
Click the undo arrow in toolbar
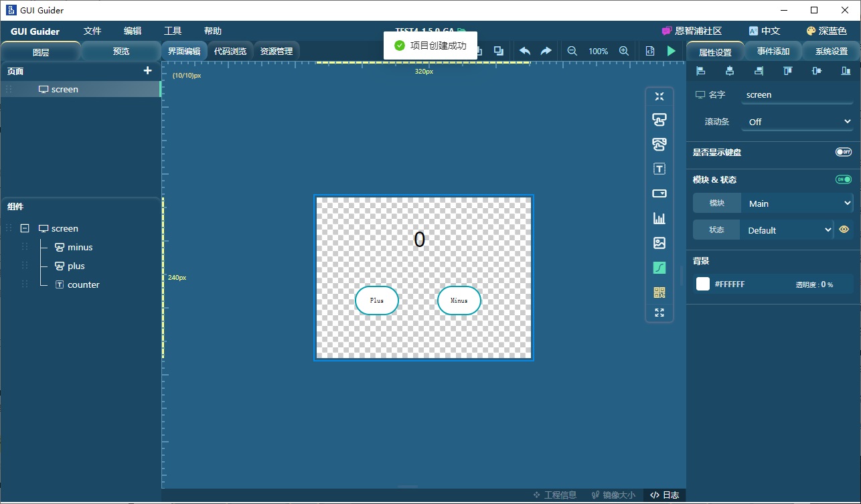point(525,51)
